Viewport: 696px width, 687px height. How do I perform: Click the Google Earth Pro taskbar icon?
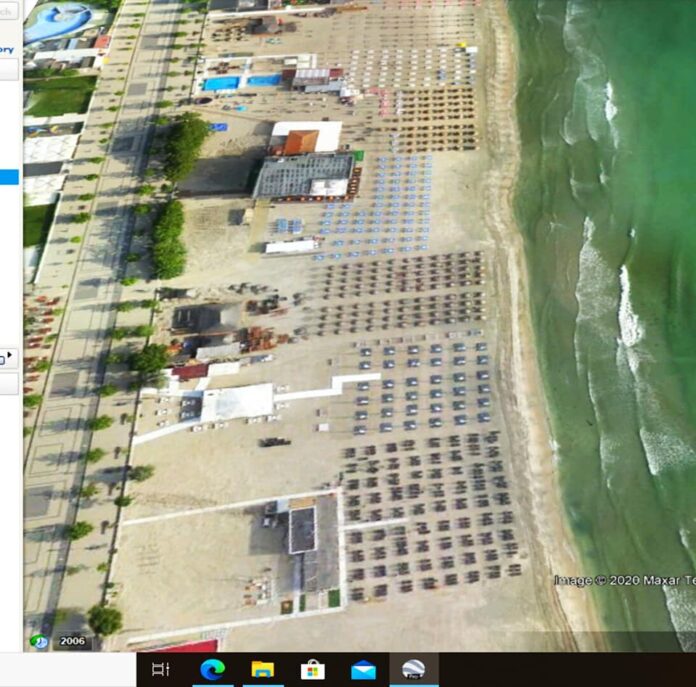point(413,670)
